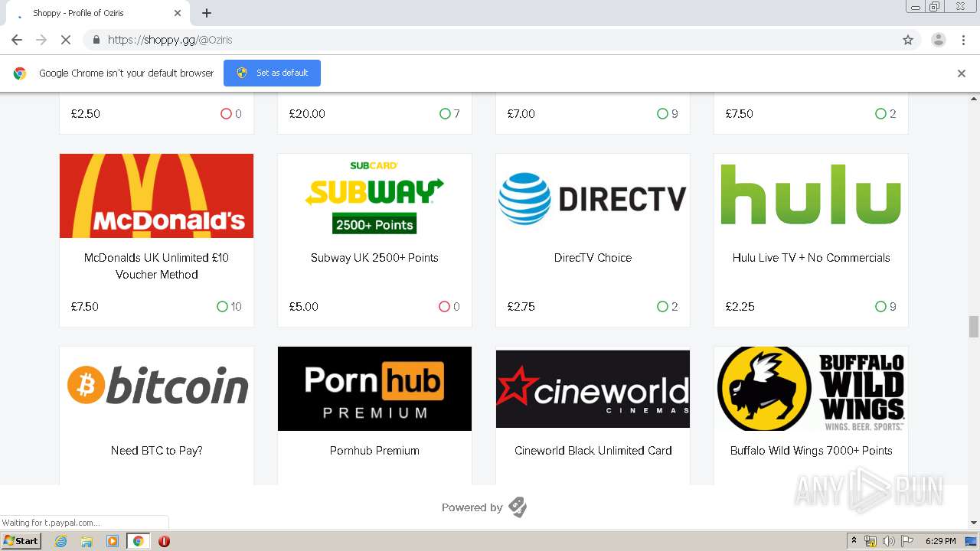Click the forward navigation arrow
Viewport: 980px width, 551px height.
[x=41, y=40]
